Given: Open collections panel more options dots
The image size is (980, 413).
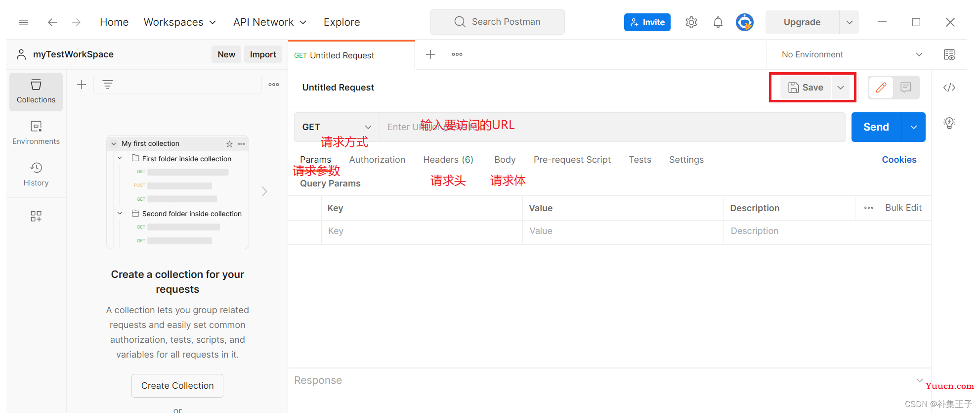Looking at the screenshot, I should coord(274,85).
